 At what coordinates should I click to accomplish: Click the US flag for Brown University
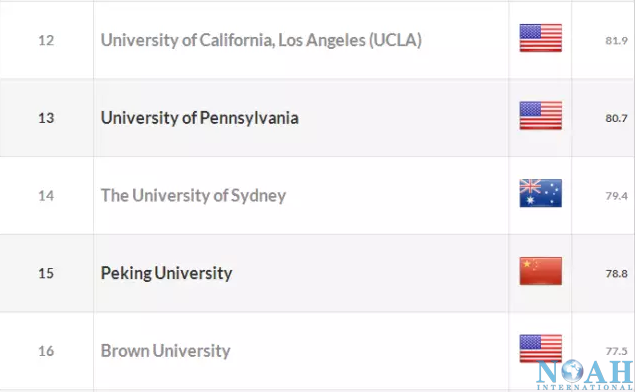[541, 348]
